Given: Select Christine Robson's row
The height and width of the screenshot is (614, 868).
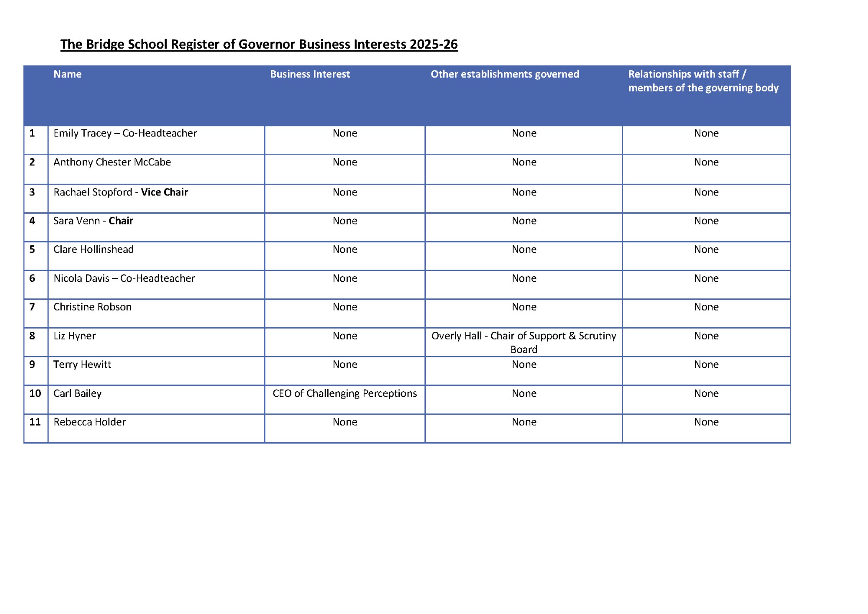Looking at the screenshot, I should pos(93,307).
